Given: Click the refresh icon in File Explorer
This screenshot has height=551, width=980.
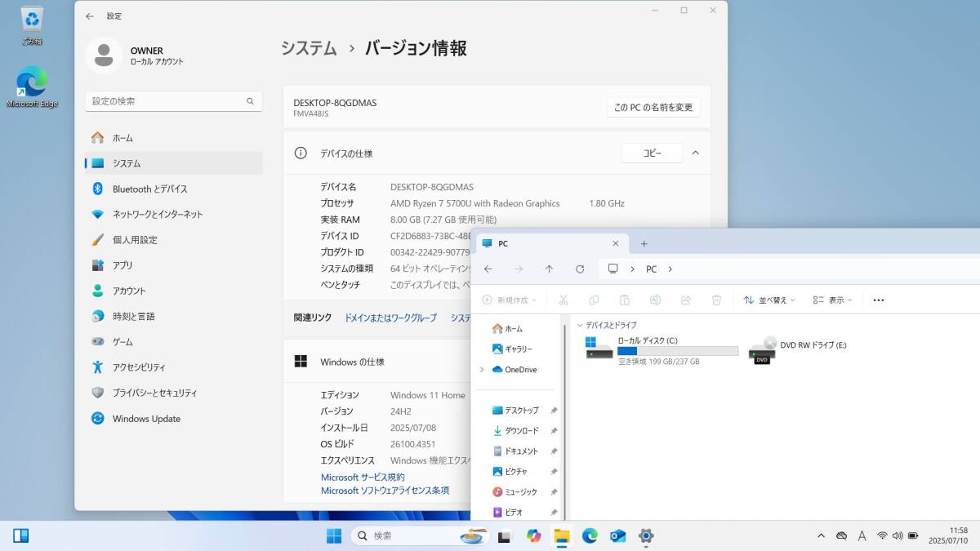Looking at the screenshot, I should (580, 269).
